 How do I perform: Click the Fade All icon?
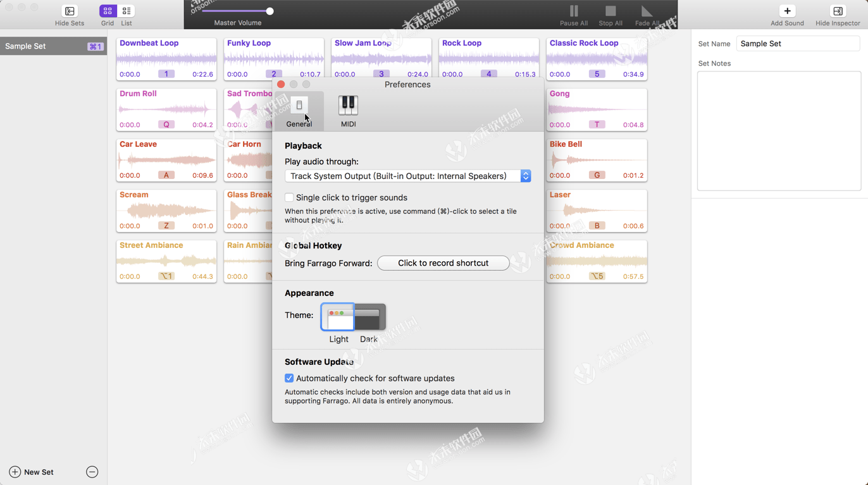coord(647,11)
